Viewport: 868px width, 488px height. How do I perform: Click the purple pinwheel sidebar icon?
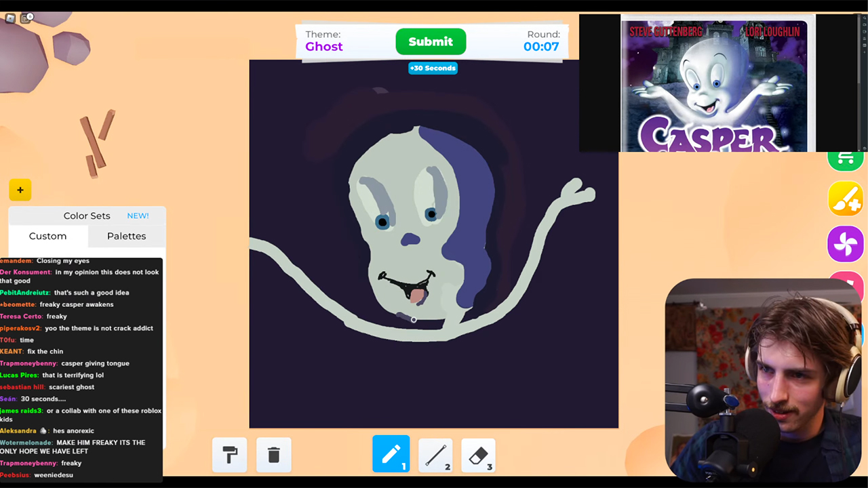(846, 243)
